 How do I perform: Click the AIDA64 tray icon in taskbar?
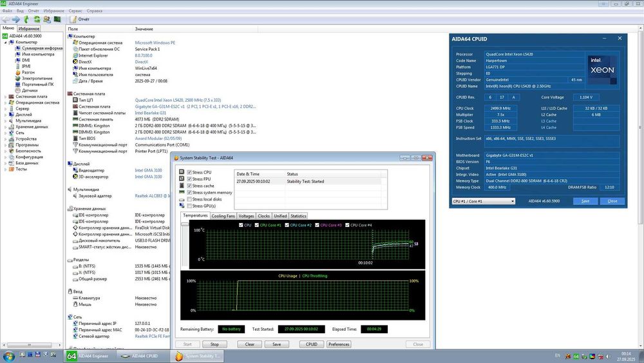(x=576, y=356)
